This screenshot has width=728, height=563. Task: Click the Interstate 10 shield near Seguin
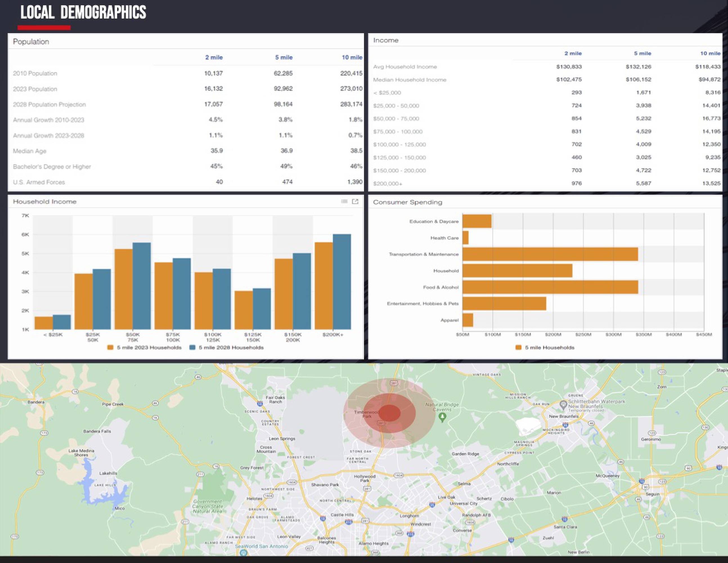642,481
